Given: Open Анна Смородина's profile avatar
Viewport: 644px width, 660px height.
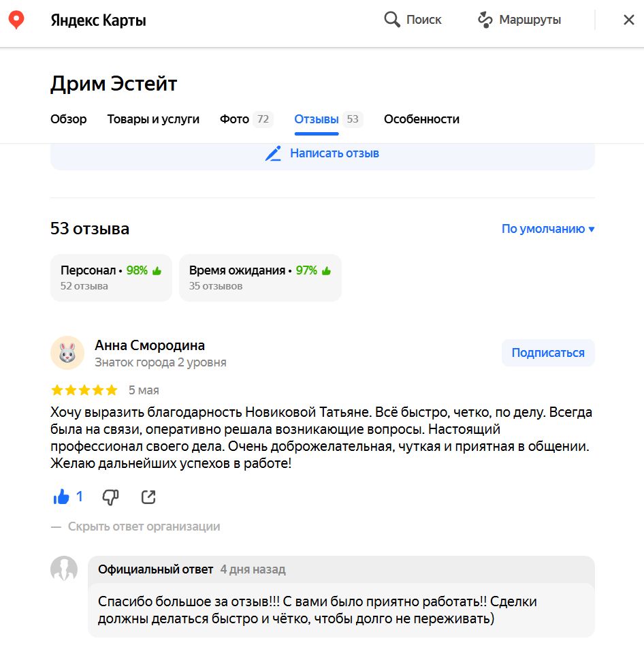Looking at the screenshot, I should point(68,352).
